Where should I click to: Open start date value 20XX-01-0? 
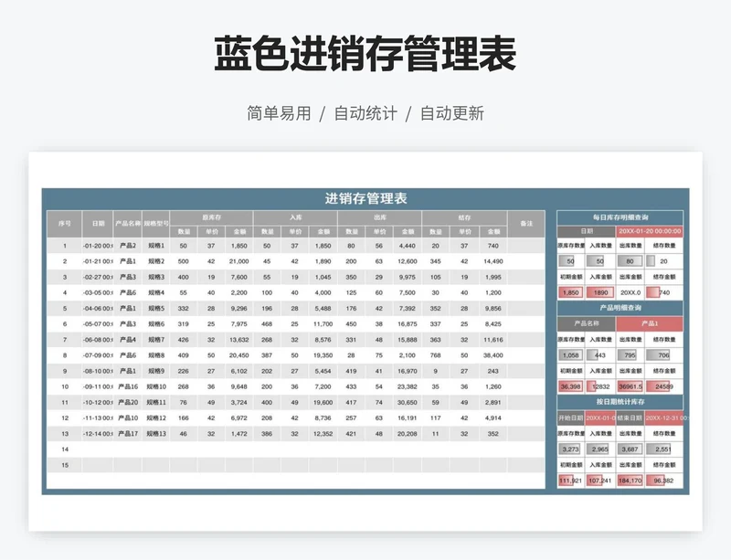click(x=600, y=418)
